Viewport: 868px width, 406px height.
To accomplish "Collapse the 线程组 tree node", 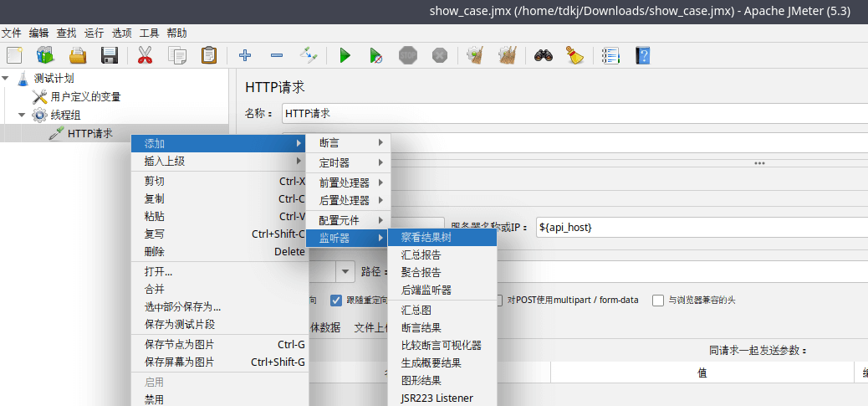I will pos(22,115).
